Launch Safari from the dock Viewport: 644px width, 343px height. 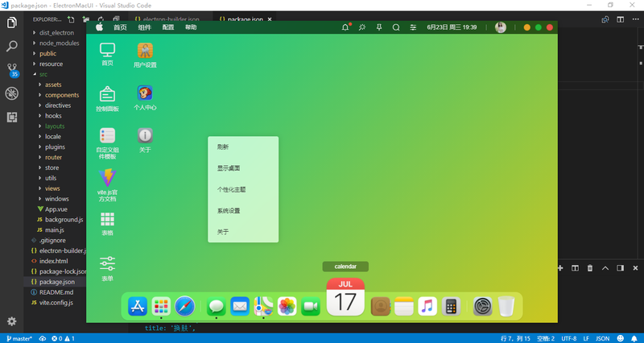185,307
